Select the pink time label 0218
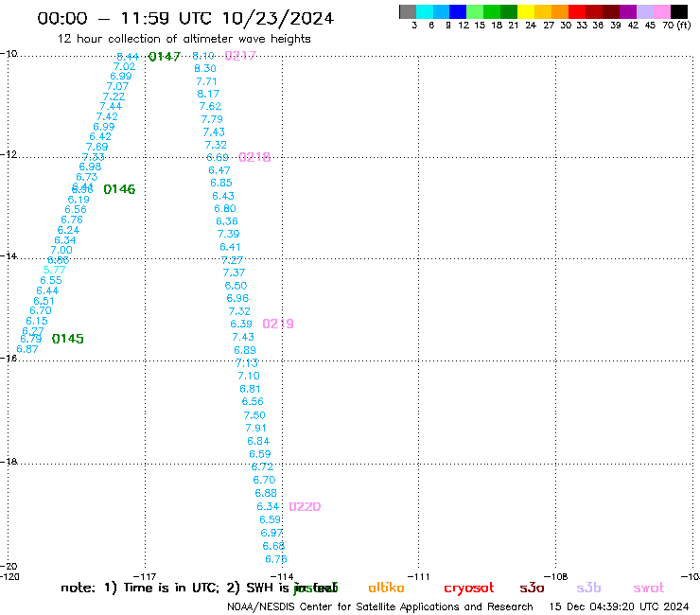 (254, 157)
